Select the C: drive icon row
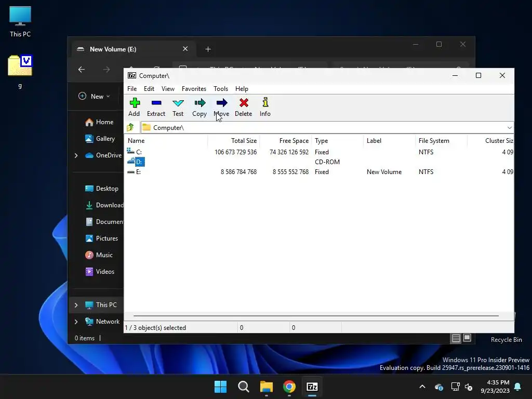This screenshot has width=532, height=399. tap(135, 152)
